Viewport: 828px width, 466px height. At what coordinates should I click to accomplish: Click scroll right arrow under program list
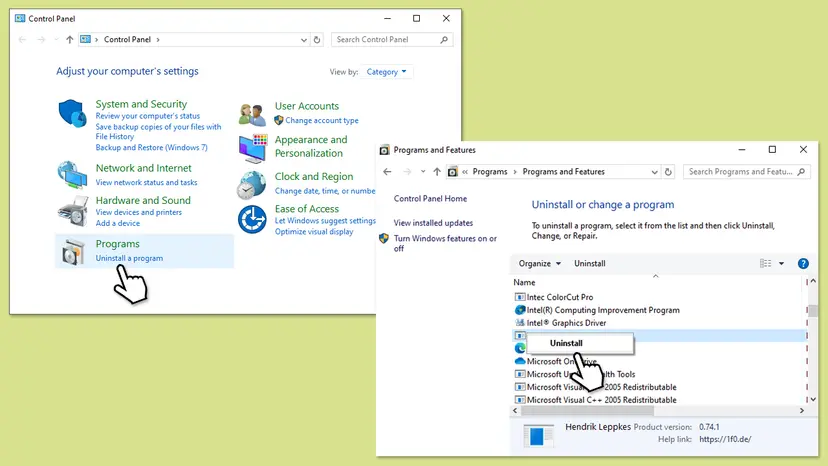coord(802,411)
